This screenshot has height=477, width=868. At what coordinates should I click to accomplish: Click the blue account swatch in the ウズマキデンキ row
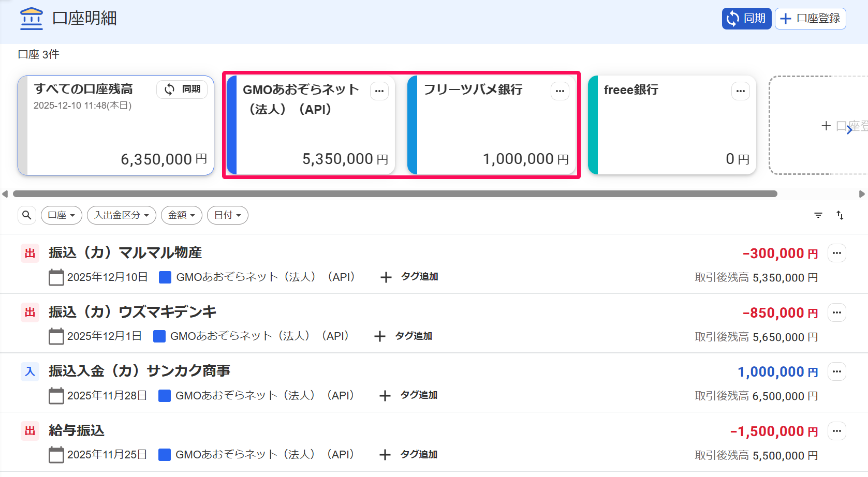coord(159,336)
